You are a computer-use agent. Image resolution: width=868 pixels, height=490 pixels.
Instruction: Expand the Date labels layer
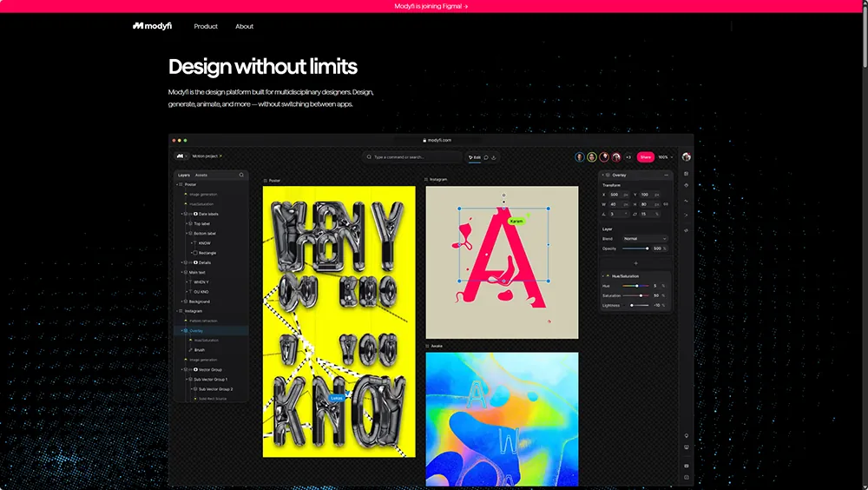pos(181,214)
